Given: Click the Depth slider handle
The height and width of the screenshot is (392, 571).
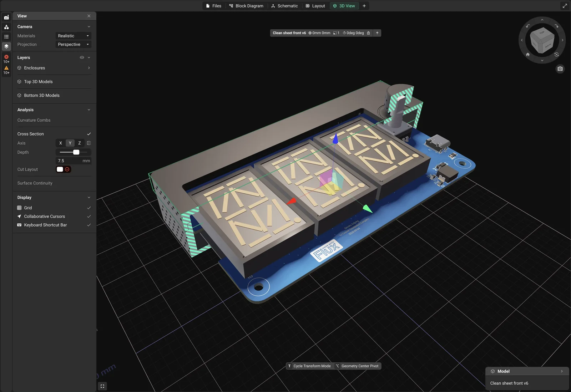Looking at the screenshot, I should (x=76, y=152).
